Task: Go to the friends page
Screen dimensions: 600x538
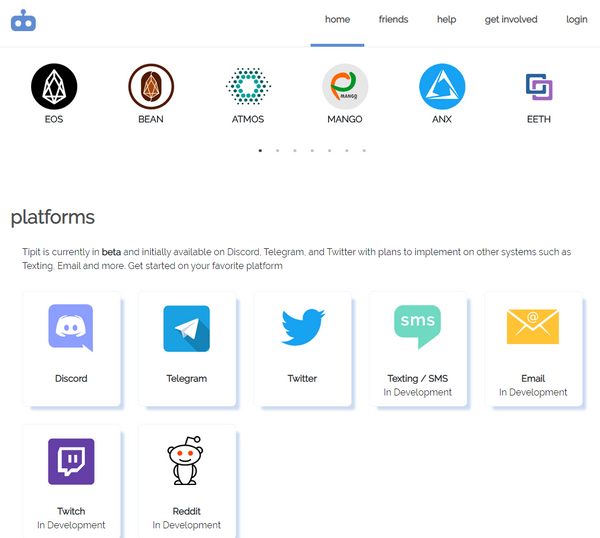Action: click(x=393, y=20)
